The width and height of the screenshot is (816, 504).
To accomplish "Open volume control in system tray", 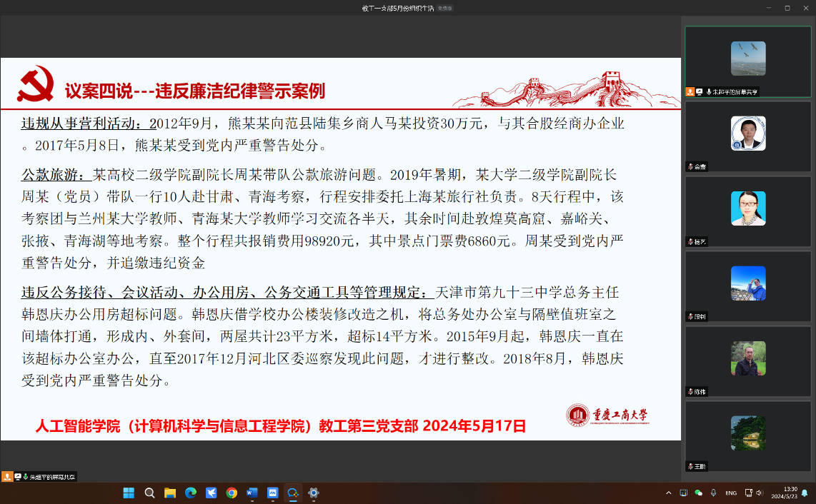I will click(x=759, y=493).
